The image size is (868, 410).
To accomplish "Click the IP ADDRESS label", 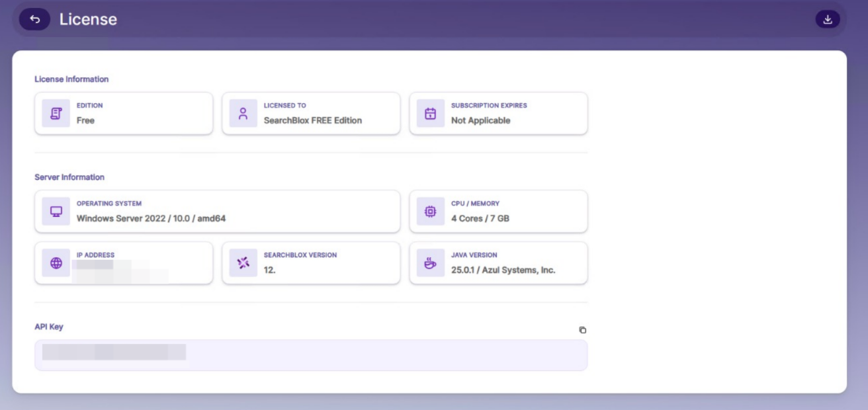I will [x=96, y=255].
